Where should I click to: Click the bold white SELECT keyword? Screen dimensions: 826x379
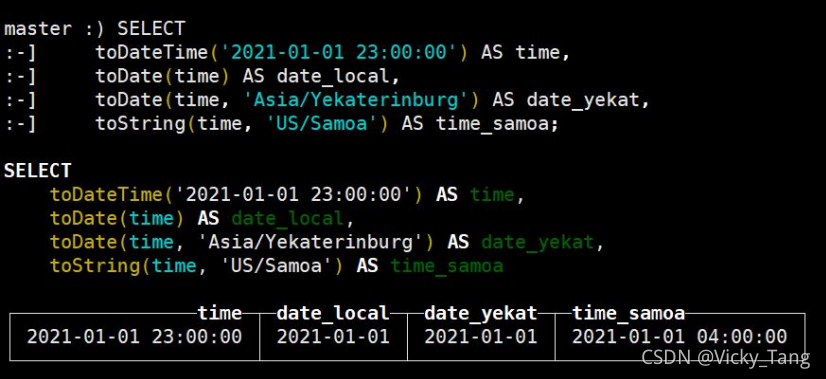point(37,171)
